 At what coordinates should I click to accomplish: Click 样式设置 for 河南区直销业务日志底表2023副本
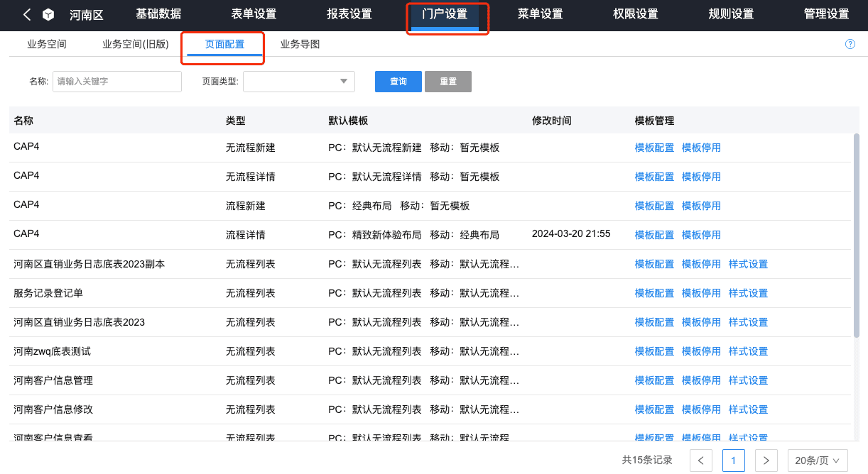tap(748, 264)
